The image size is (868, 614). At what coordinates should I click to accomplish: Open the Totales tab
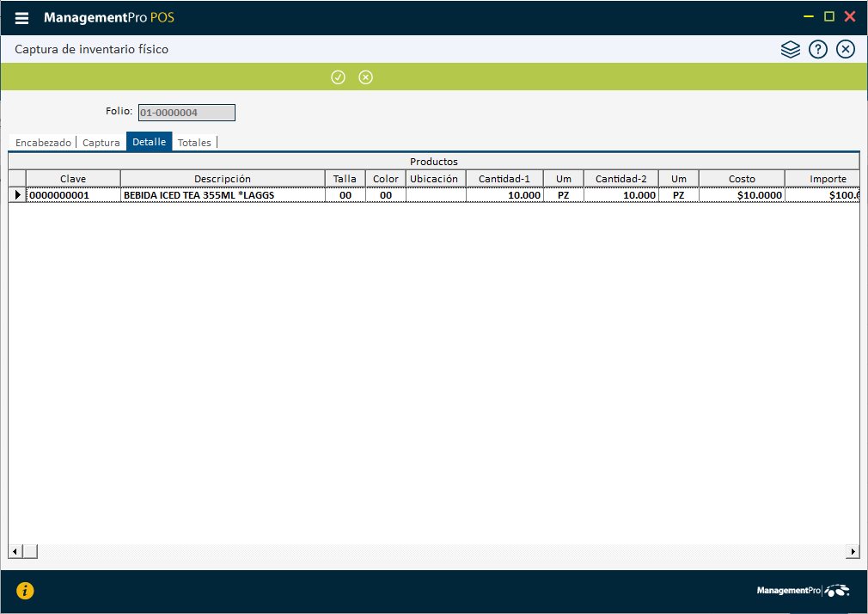pos(194,143)
